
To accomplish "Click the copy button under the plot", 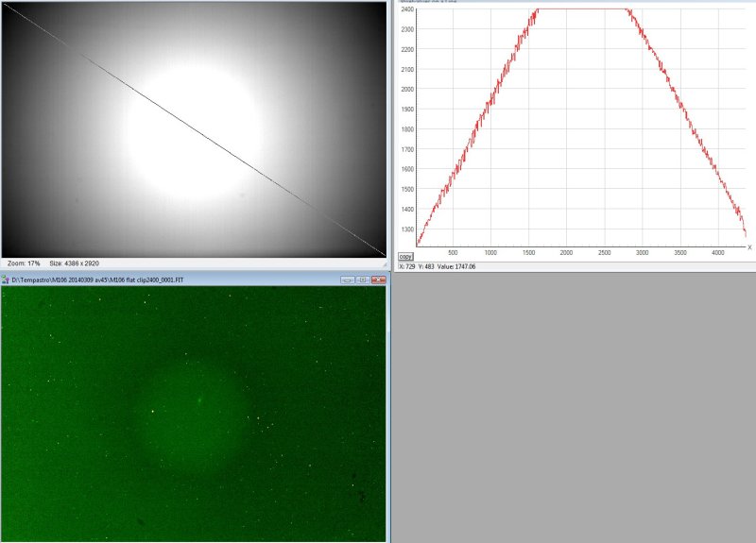I will click(405, 256).
